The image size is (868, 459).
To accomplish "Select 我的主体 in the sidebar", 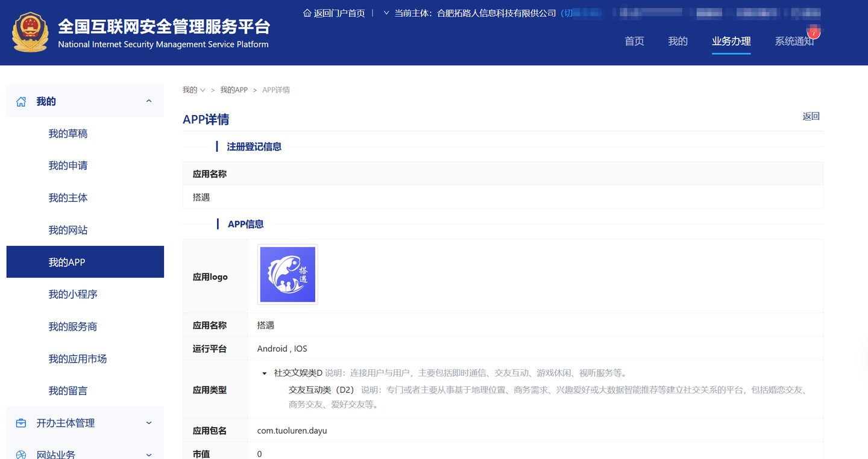I will tap(68, 198).
